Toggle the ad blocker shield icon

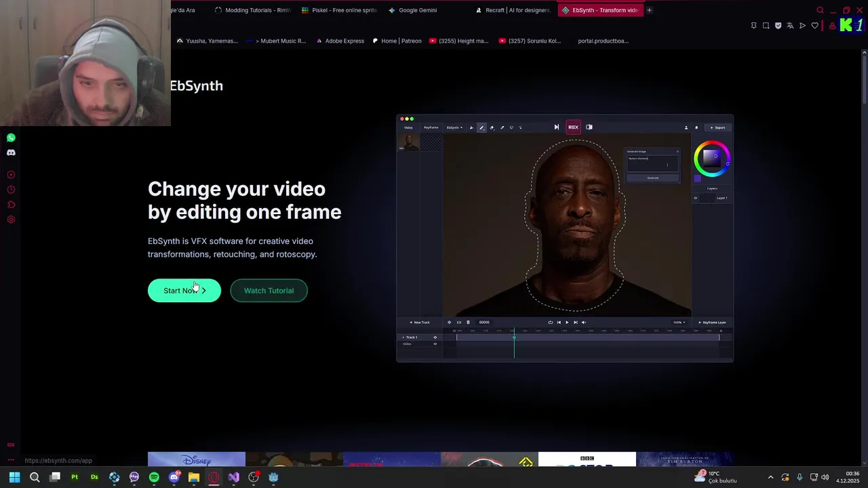[x=778, y=26]
